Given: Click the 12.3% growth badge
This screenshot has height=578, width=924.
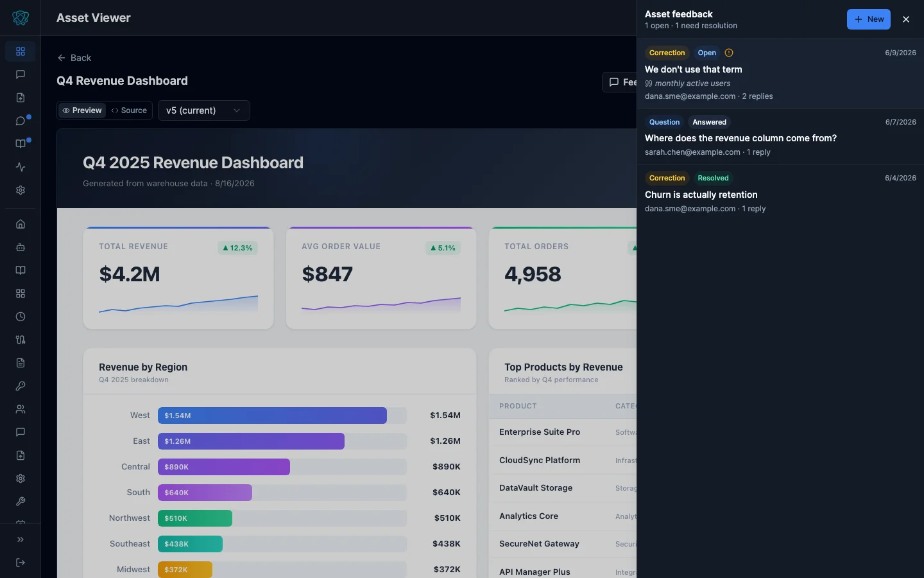Looking at the screenshot, I should [x=237, y=248].
